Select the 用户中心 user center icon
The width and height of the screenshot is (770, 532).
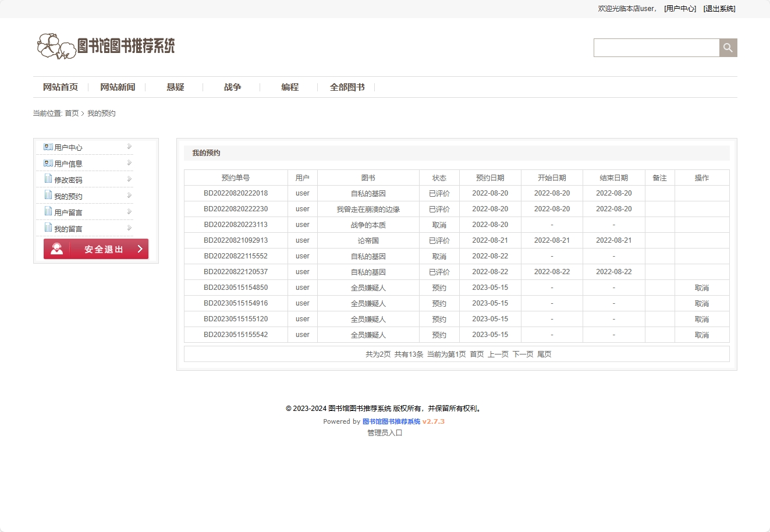point(48,147)
